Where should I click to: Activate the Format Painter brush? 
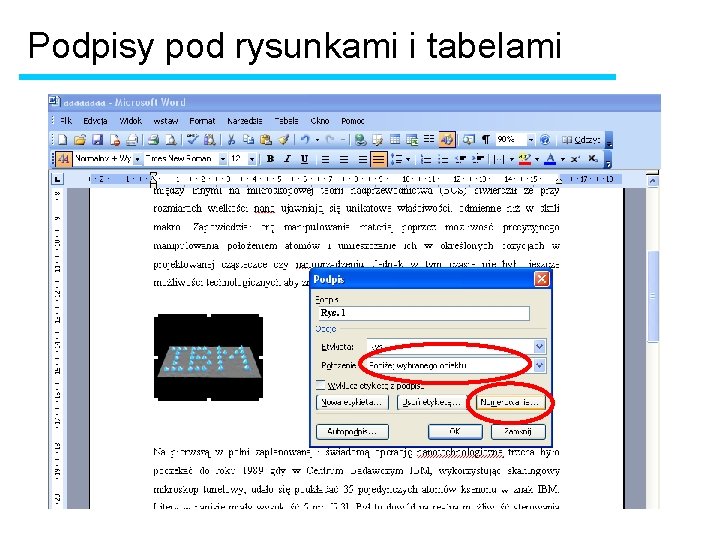pos(283,139)
